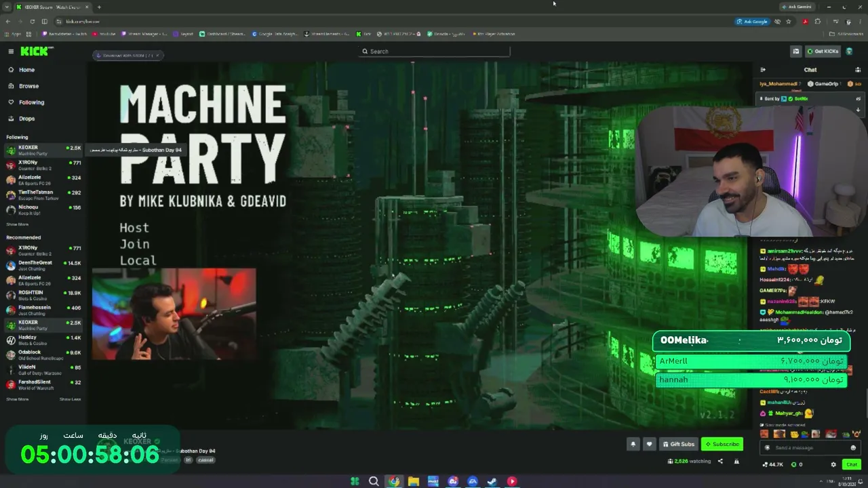Screen dimensions: 868x488
Task: Open the emoji picker in chat input
Action: pos(853,447)
